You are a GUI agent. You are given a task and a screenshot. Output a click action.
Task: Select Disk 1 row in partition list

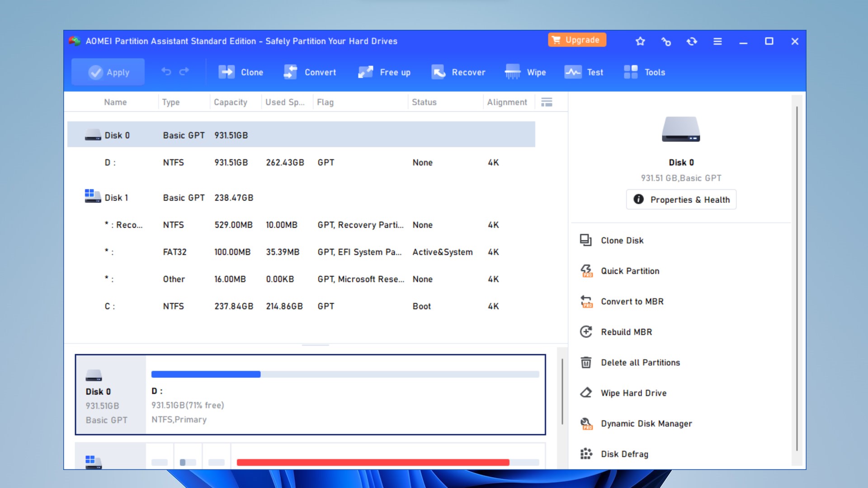[x=117, y=198]
